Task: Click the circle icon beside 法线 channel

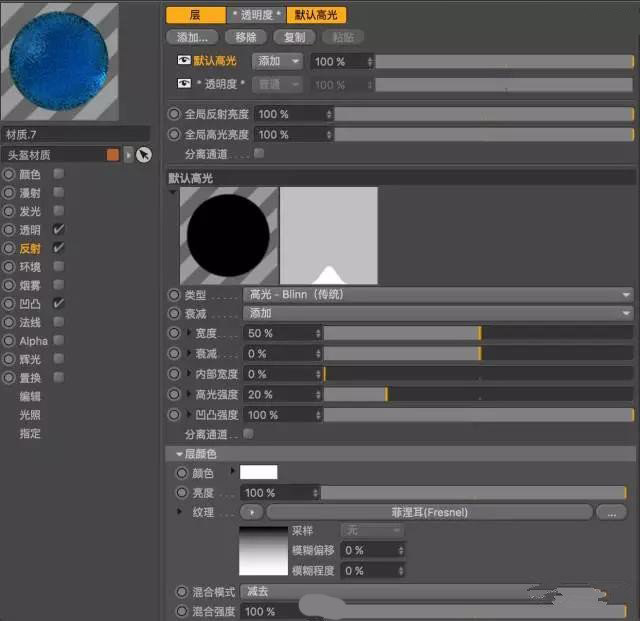Action: 9,322
